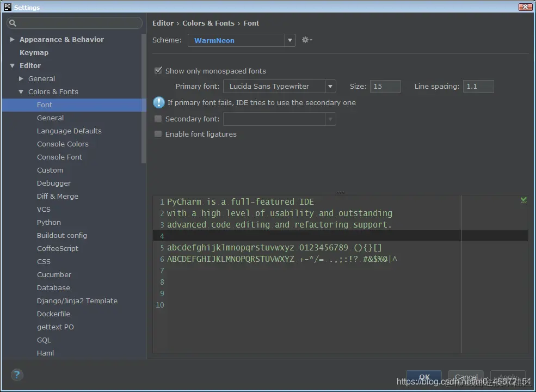Screen dimensions: 536x392
Task: Open CSS color settings
Action: [44, 261]
